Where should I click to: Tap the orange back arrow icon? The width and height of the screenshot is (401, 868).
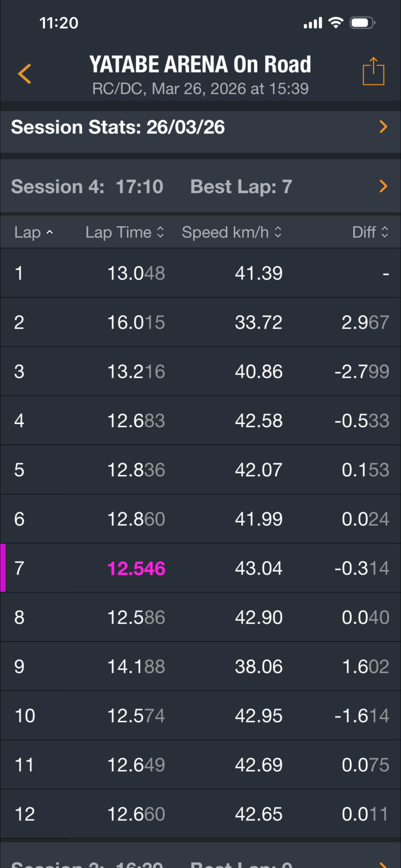click(x=25, y=74)
